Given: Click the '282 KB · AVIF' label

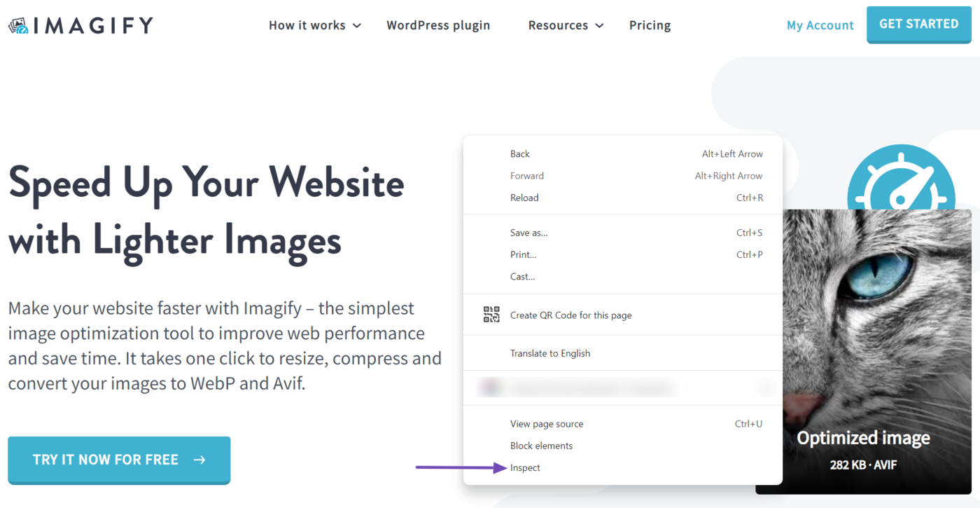Looking at the screenshot, I should point(863,465).
